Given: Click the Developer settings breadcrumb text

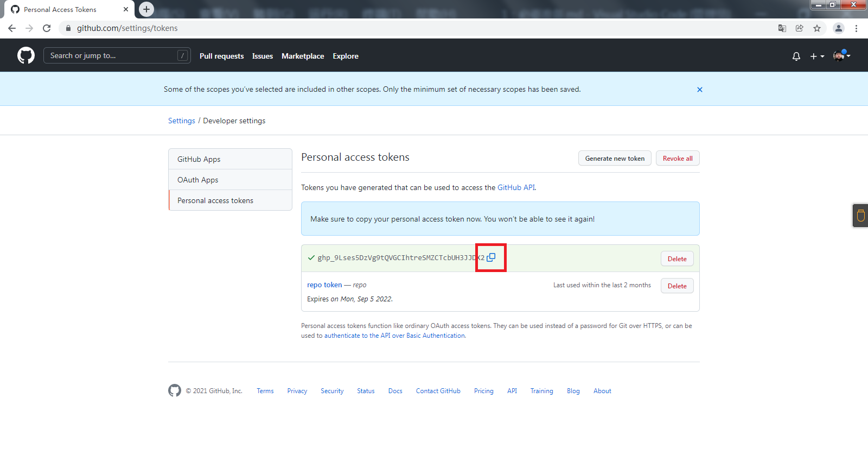Looking at the screenshot, I should (x=234, y=121).
